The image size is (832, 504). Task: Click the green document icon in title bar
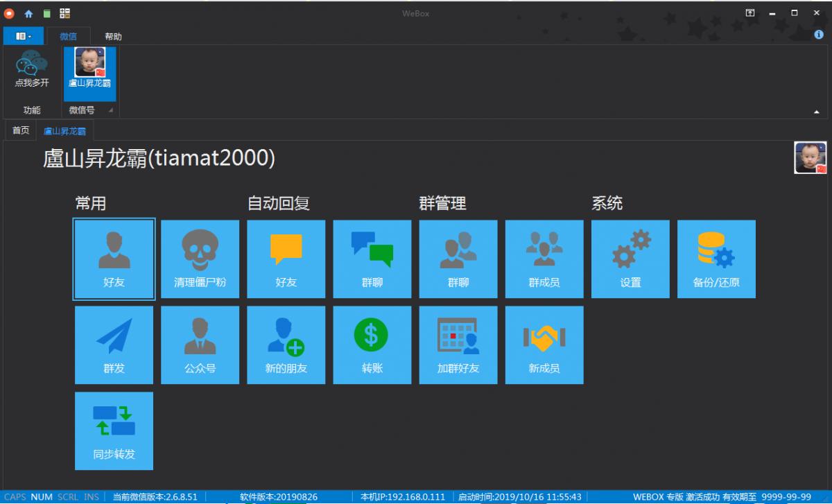point(46,13)
